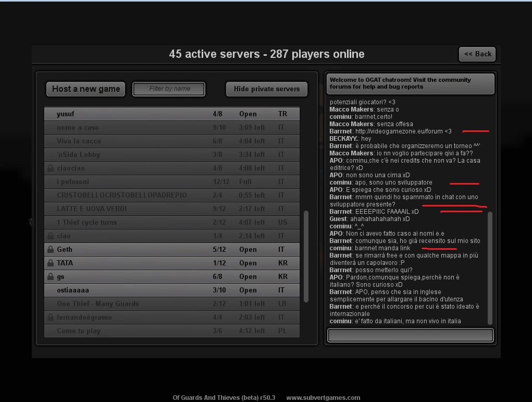Toggle Hide private servers
This screenshot has height=402, width=532.
coord(267,89)
